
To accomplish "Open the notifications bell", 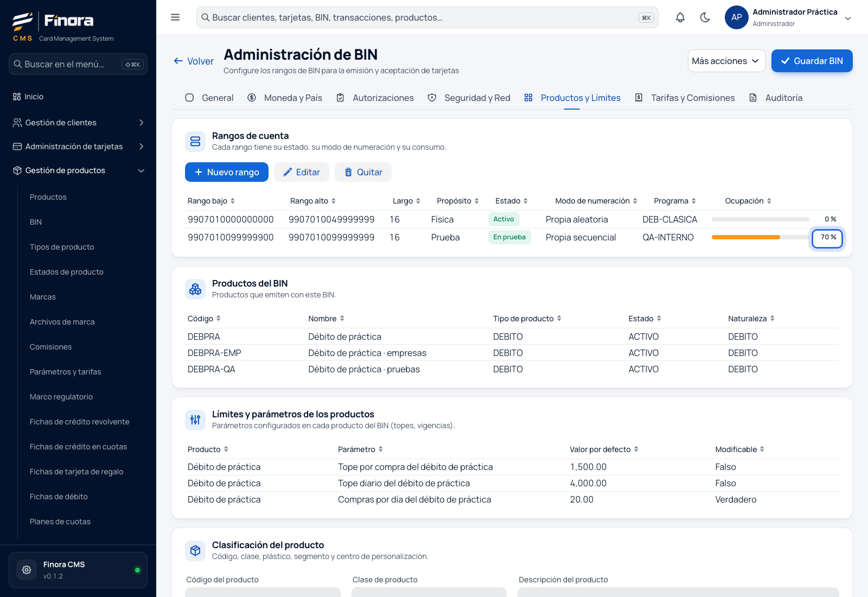I will point(680,17).
